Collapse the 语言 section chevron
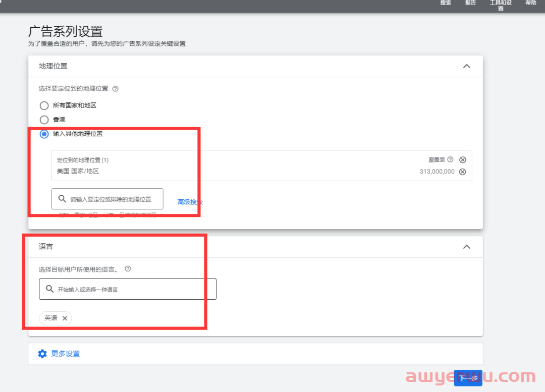 click(466, 247)
